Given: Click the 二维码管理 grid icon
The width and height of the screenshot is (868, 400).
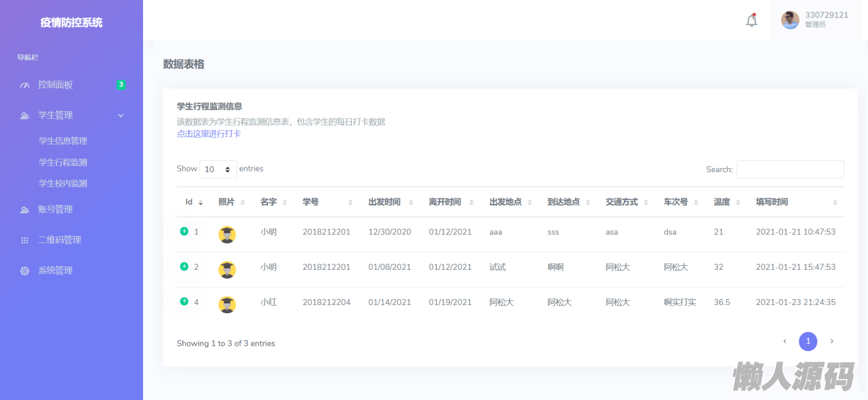Looking at the screenshot, I should 25,241.
